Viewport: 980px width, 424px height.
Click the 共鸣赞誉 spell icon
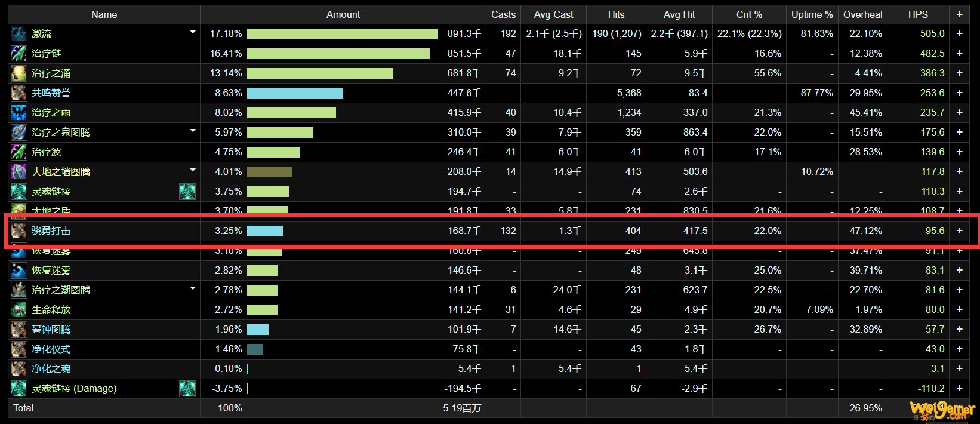[x=19, y=93]
